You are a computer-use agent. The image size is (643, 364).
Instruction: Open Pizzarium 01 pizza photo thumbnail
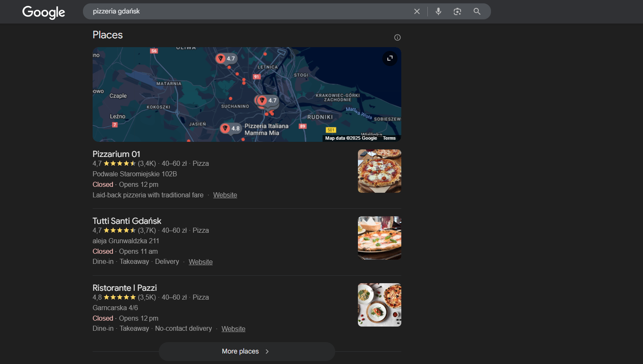pos(379,171)
